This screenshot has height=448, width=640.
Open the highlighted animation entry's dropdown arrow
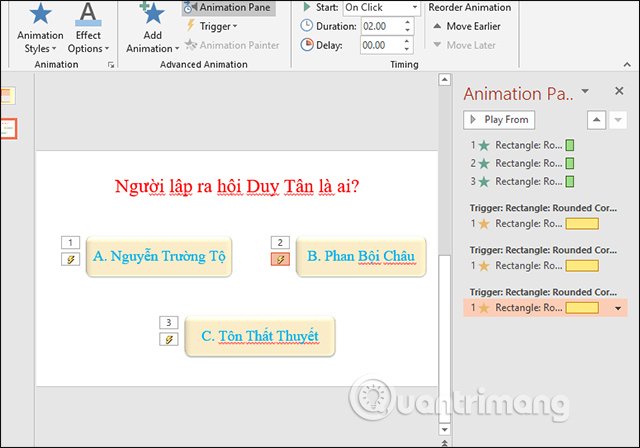click(618, 308)
